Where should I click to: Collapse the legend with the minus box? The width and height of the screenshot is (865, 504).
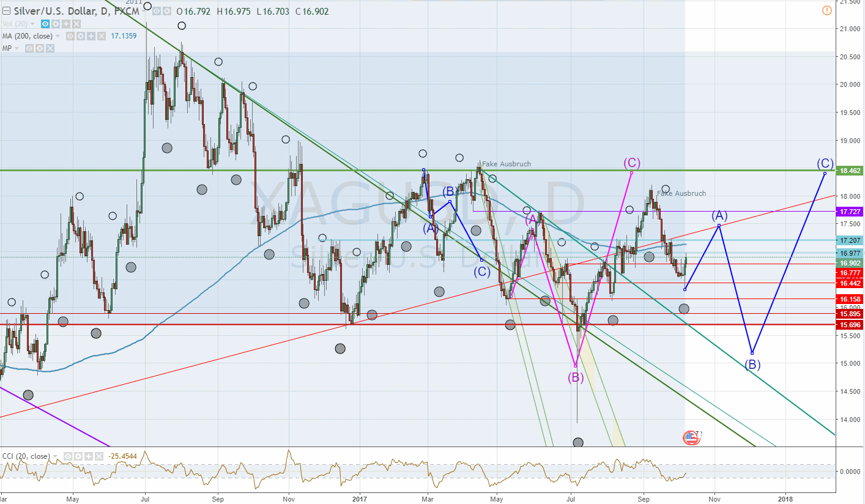[6, 12]
